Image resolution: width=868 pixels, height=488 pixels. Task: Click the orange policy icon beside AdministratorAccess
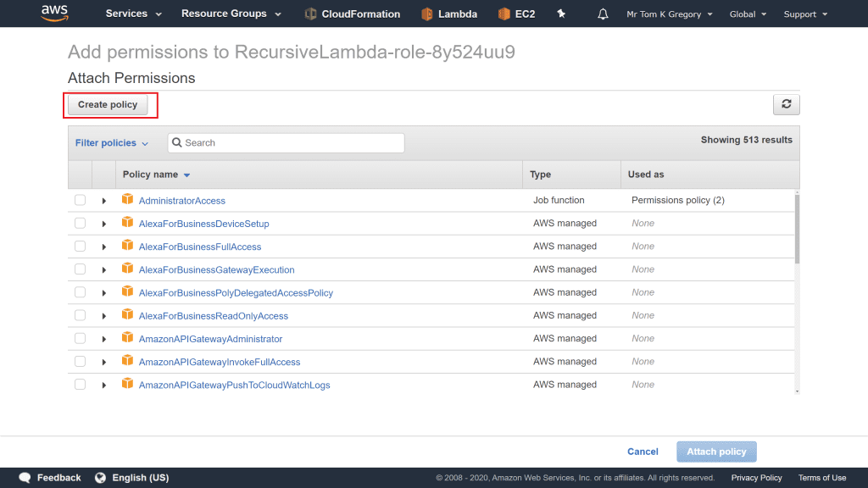(x=128, y=200)
